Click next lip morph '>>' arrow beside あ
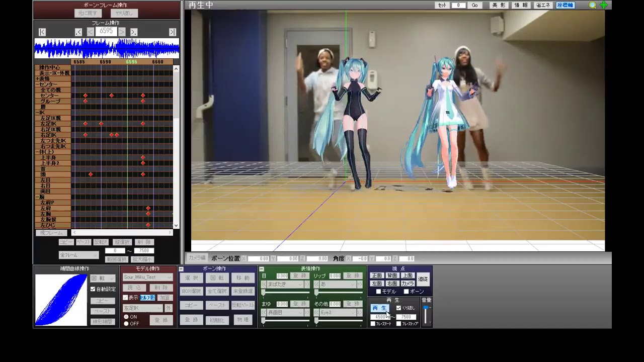This screenshot has height=362, width=644. [360, 285]
